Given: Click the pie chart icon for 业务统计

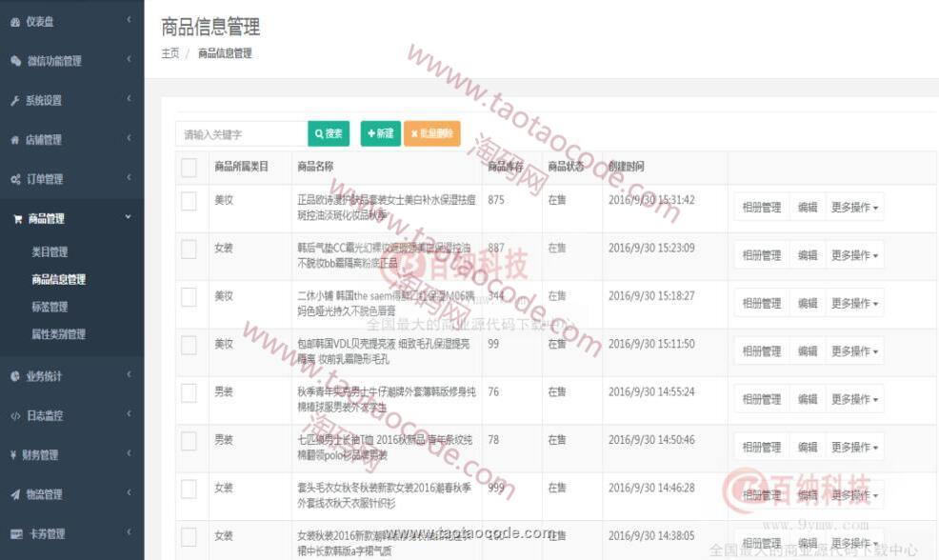Looking at the screenshot, I should click(15, 376).
